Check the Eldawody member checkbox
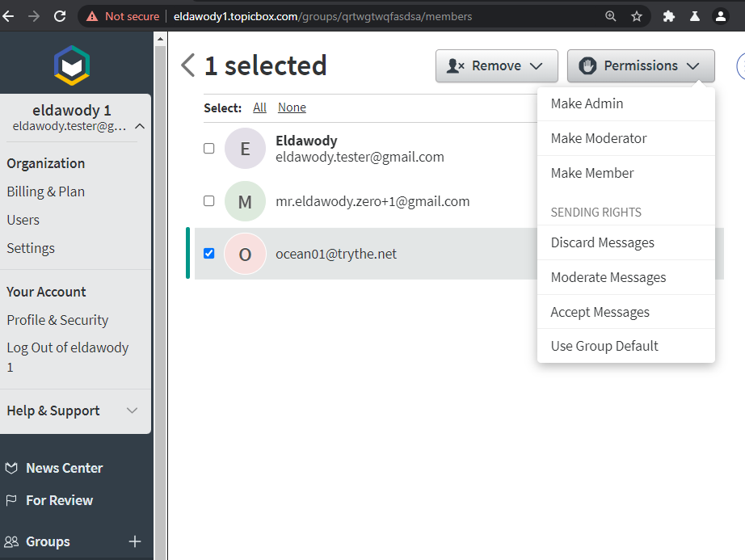This screenshot has width=745, height=560. pos(209,149)
